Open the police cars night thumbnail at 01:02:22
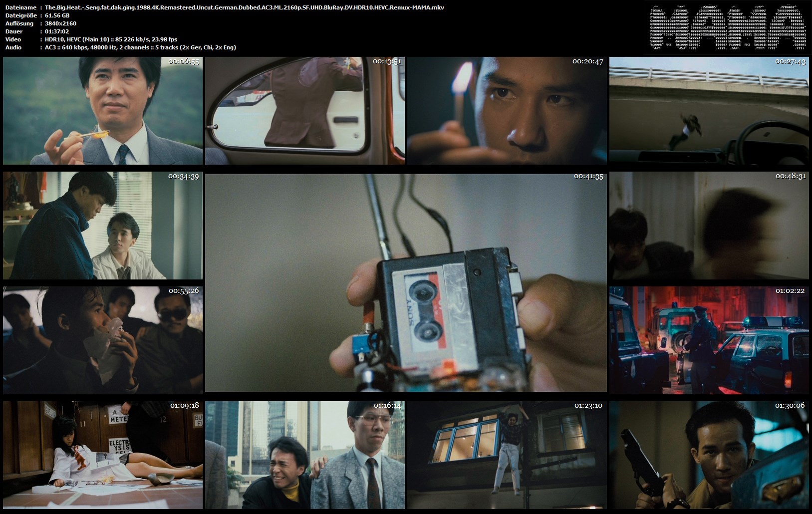Viewport: 812px width, 514px height. (x=709, y=340)
